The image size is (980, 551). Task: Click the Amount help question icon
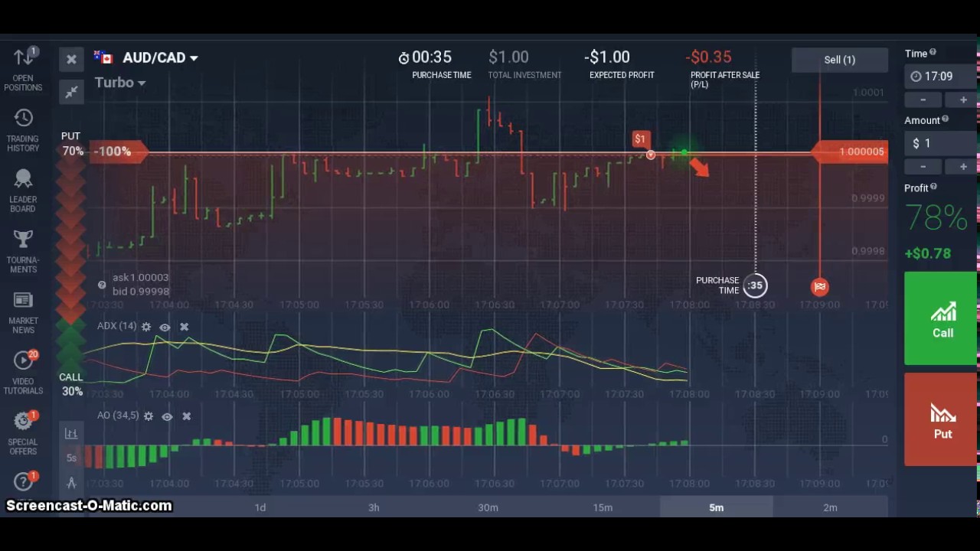(945, 119)
